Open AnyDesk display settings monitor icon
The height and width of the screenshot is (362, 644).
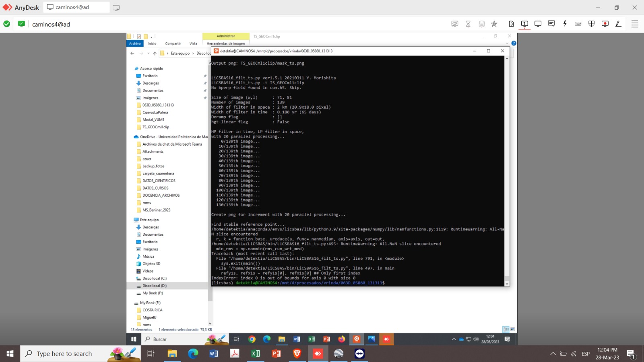click(538, 24)
